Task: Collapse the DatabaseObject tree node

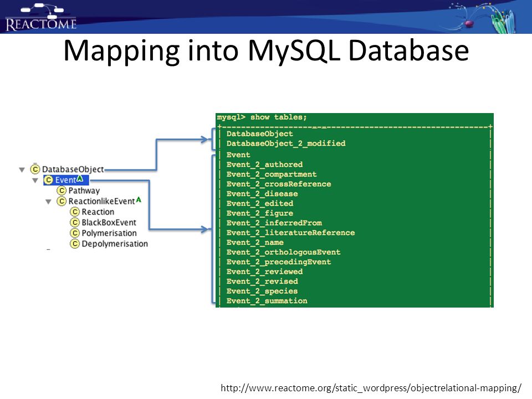Action: [x=22, y=170]
